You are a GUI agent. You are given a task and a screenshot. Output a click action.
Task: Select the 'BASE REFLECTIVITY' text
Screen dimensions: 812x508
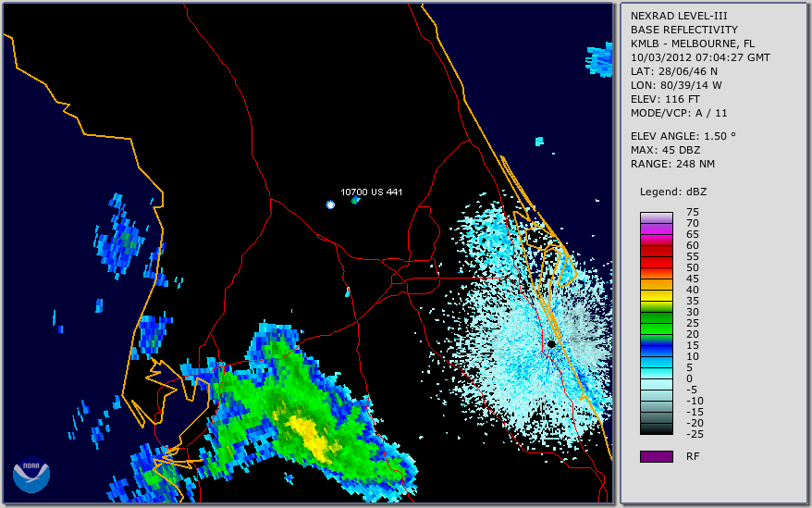point(684,30)
